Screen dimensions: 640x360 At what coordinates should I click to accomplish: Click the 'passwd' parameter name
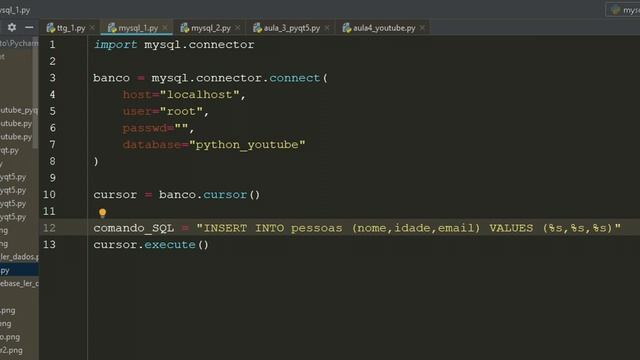coord(145,128)
